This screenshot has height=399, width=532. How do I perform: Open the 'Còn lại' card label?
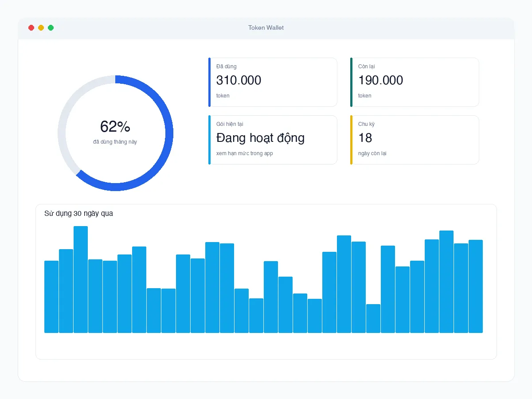366,66
